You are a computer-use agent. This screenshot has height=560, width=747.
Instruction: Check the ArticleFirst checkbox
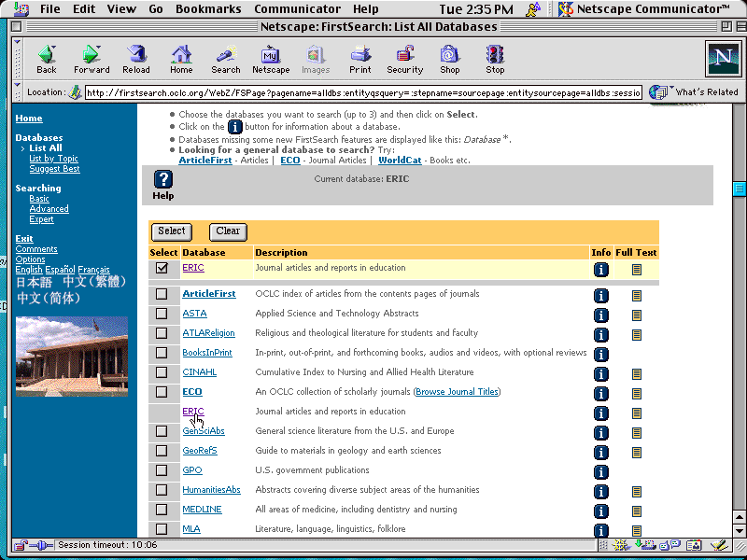pos(162,294)
